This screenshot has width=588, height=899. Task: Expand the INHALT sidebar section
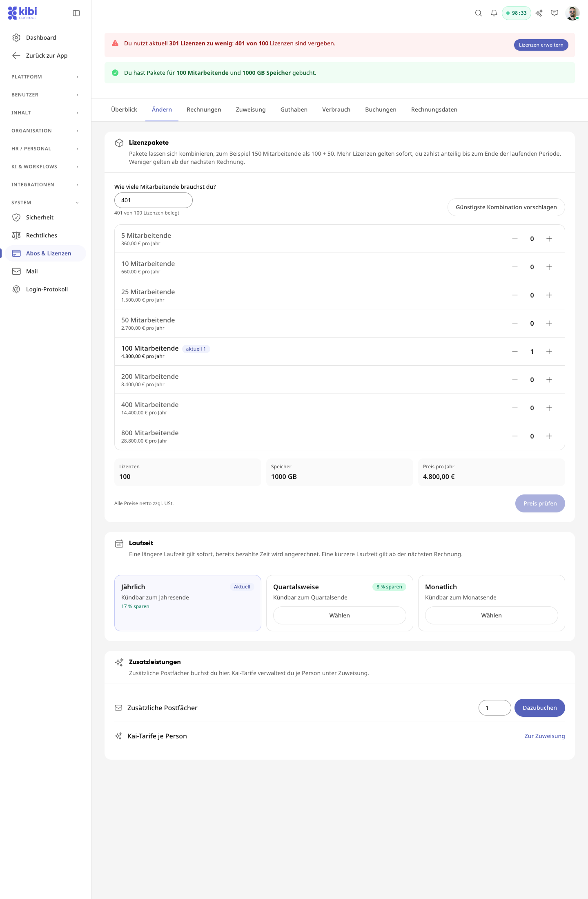[45, 113]
